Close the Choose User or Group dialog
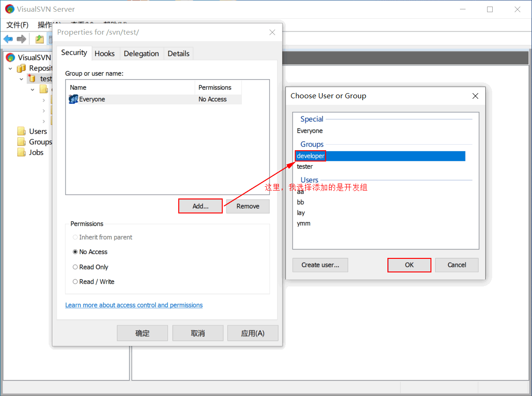The width and height of the screenshot is (532, 396). pyautogui.click(x=475, y=96)
